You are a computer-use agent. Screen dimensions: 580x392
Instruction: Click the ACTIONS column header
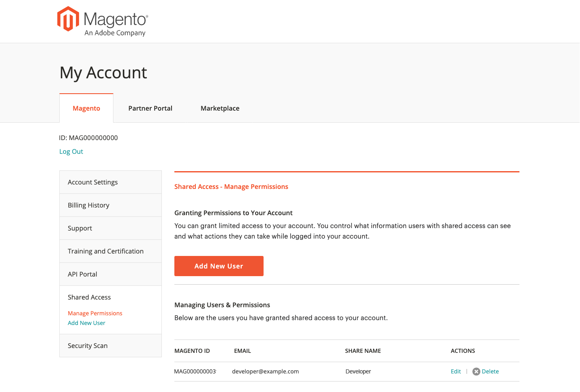(463, 351)
